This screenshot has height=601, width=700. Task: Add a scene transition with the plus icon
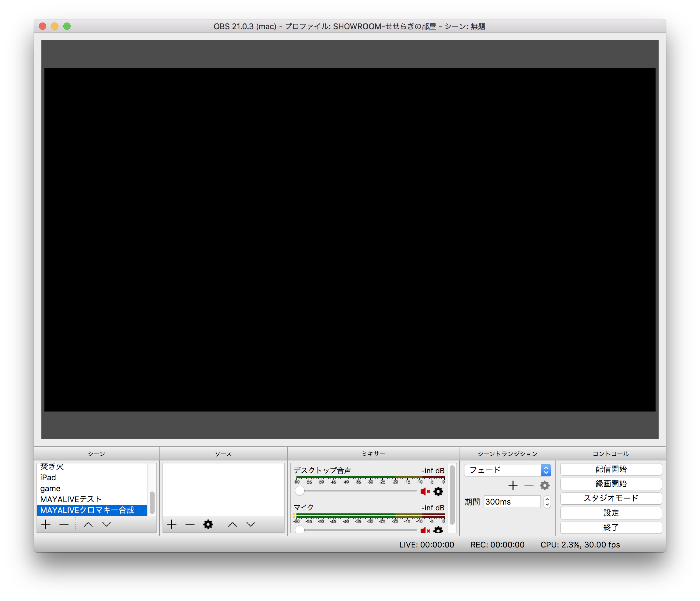tap(513, 485)
